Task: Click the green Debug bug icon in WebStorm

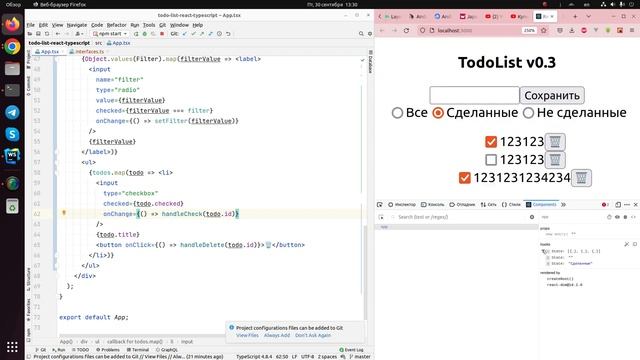Action: [x=144, y=34]
